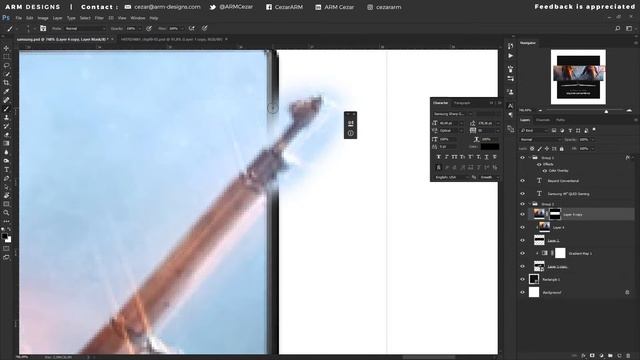
Task: Open the Window menu
Action: [x=138, y=18]
